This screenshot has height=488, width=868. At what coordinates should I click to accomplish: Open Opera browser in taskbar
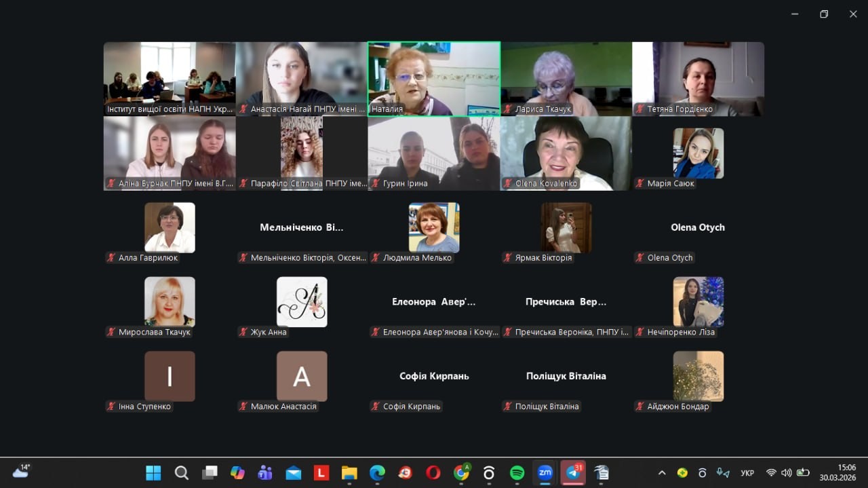tap(433, 473)
